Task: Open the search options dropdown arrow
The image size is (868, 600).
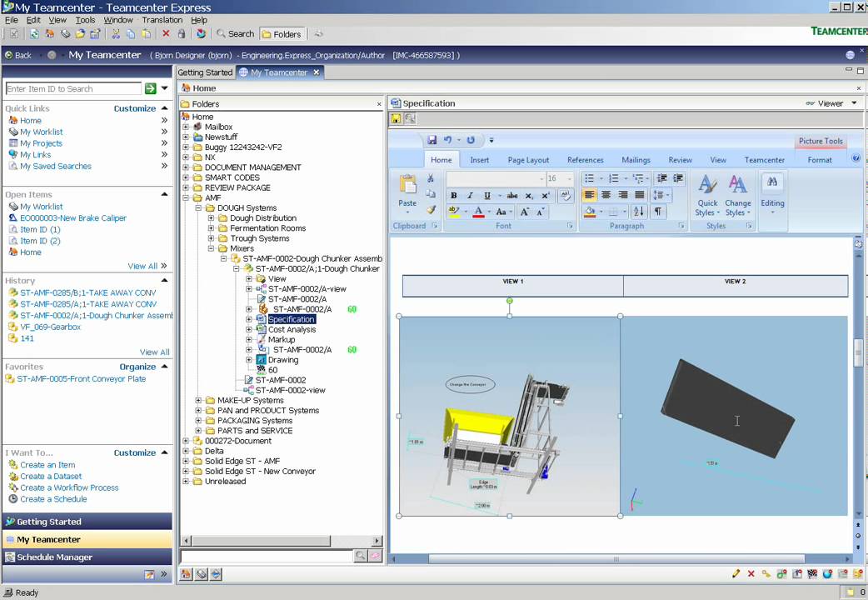Action: [164, 88]
